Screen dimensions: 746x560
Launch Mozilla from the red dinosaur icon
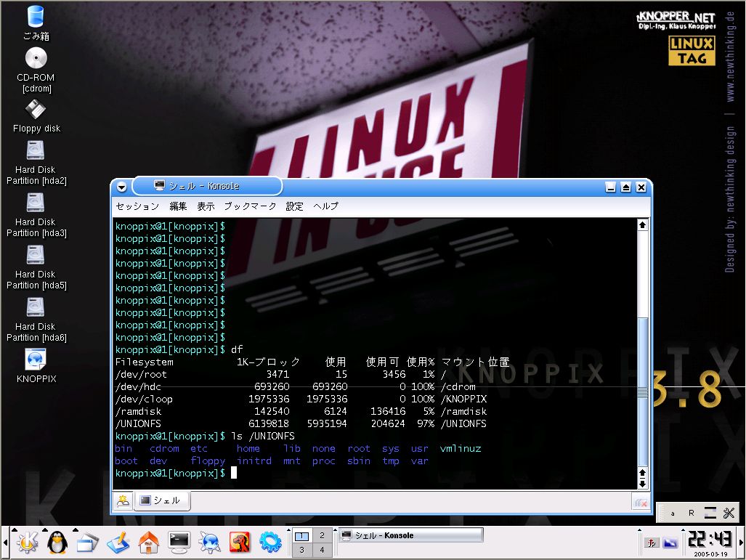pos(240,543)
